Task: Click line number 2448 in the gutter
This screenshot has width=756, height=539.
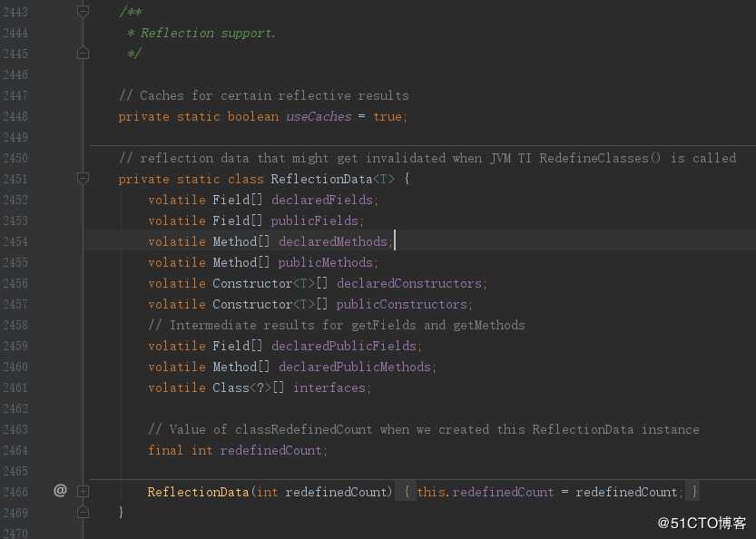Action: point(15,116)
